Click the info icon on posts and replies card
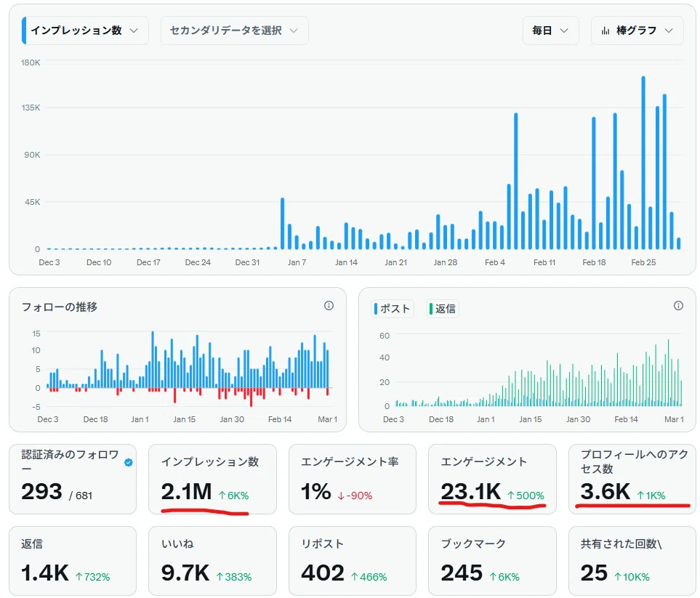Image resolution: width=700 pixels, height=598 pixels. [x=679, y=306]
